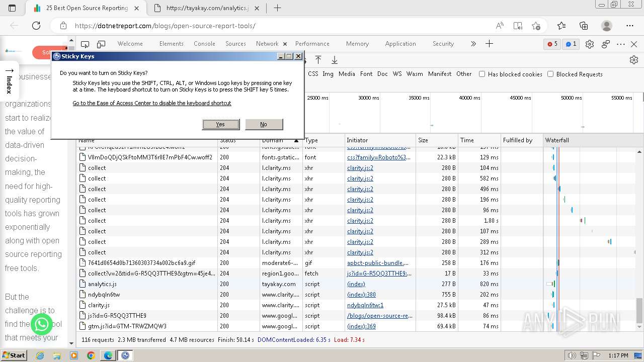Open the Collections icon
The width and height of the screenshot is (644, 362).
pos(584,26)
